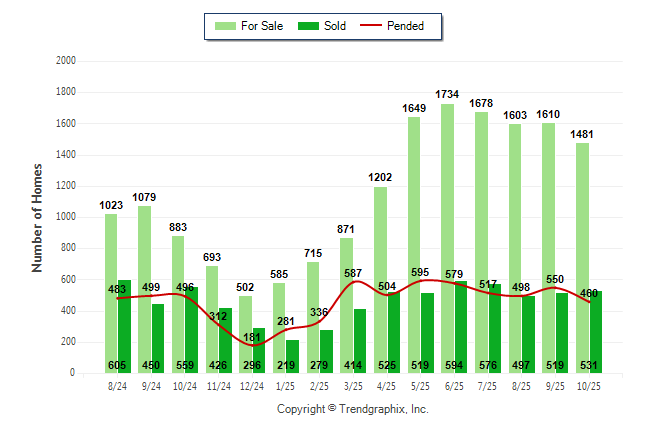The height and width of the screenshot is (434, 646).
Task: Toggle the Sold series legend label
Action: coord(335,26)
